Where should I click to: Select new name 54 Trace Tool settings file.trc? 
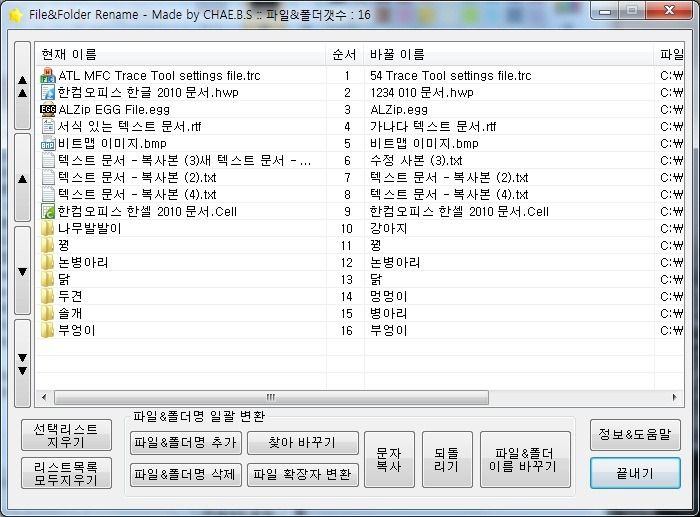[450, 75]
